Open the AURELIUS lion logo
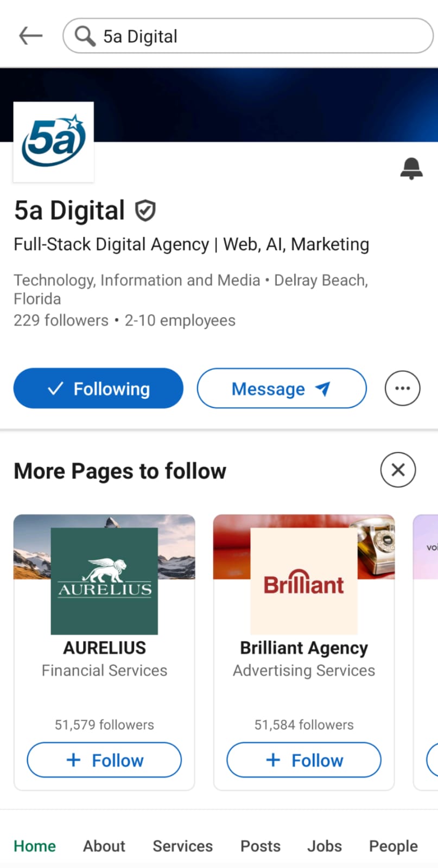This screenshot has width=438, height=868. point(104,581)
